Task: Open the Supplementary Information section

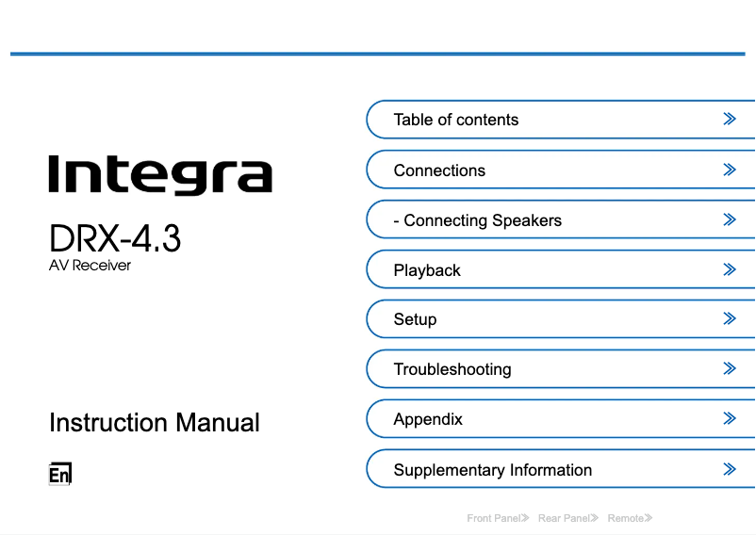Action: [493, 470]
